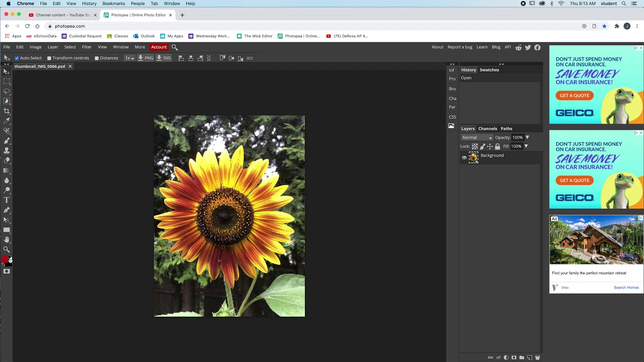This screenshot has height=362, width=644.
Task: Toggle lock image pixels brush icon
Action: click(482, 147)
